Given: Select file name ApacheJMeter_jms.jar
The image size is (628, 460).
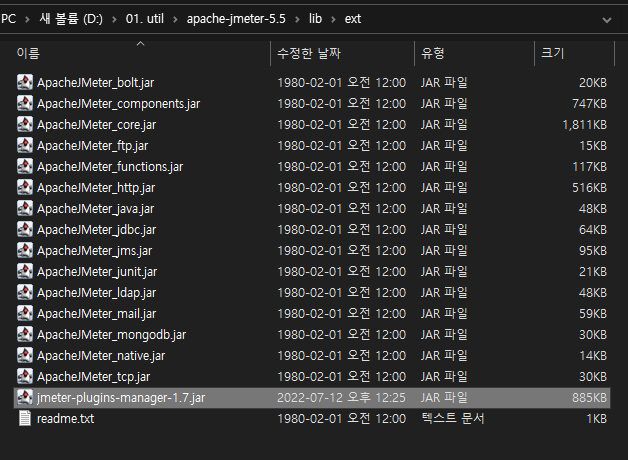Looking at the screenshot, I should [x=95, y=251].
